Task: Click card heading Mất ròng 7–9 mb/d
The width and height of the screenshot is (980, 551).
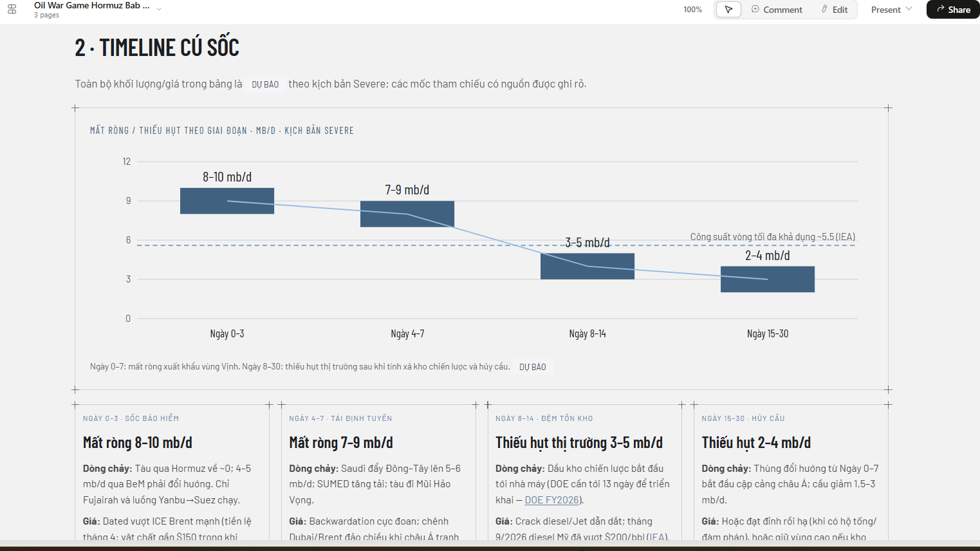Action: [341, 443]
